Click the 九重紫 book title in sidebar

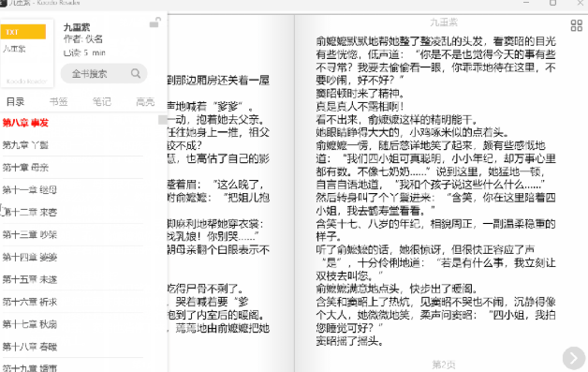pos(77,27)
